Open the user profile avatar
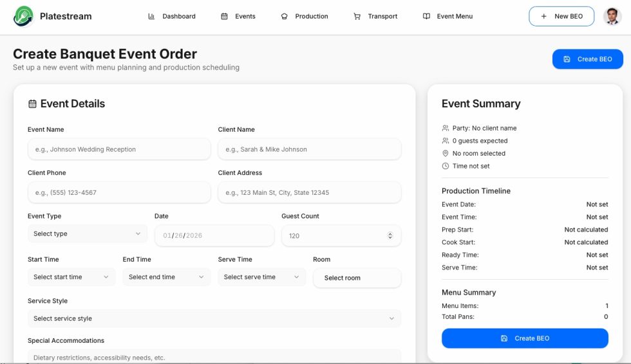 coord(612,17)
